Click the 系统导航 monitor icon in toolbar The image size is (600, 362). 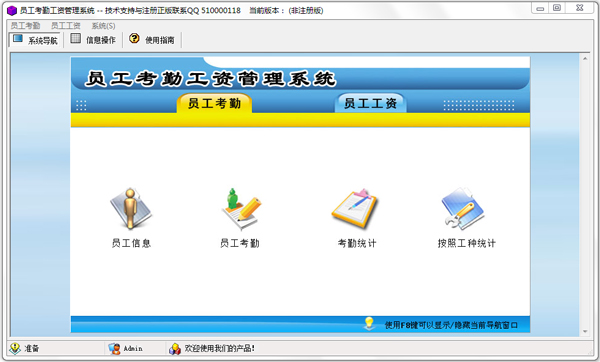coord(18,38)
